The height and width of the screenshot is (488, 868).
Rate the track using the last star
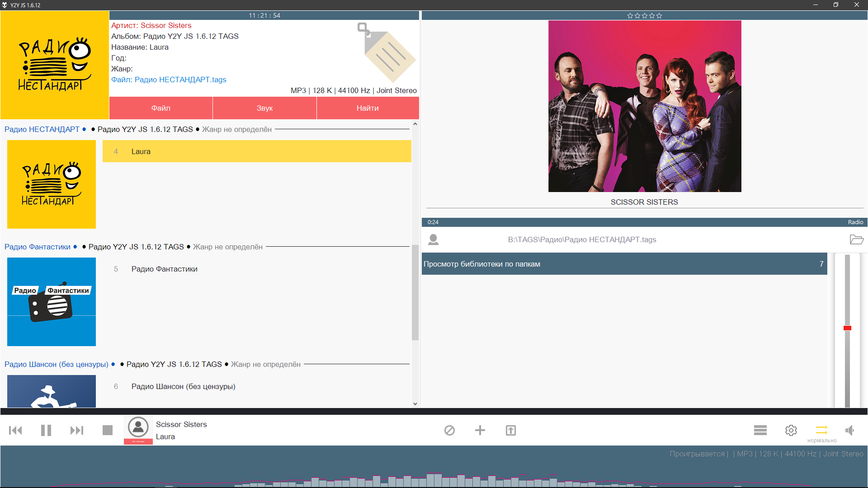(659, 16)
